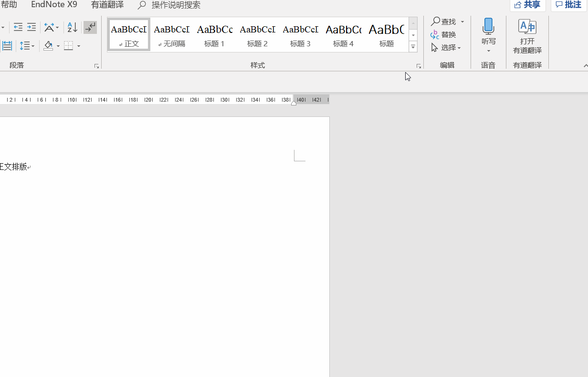
Task: Click the borders grid icon
Action: pyautogui.click(x=69, y=46)
